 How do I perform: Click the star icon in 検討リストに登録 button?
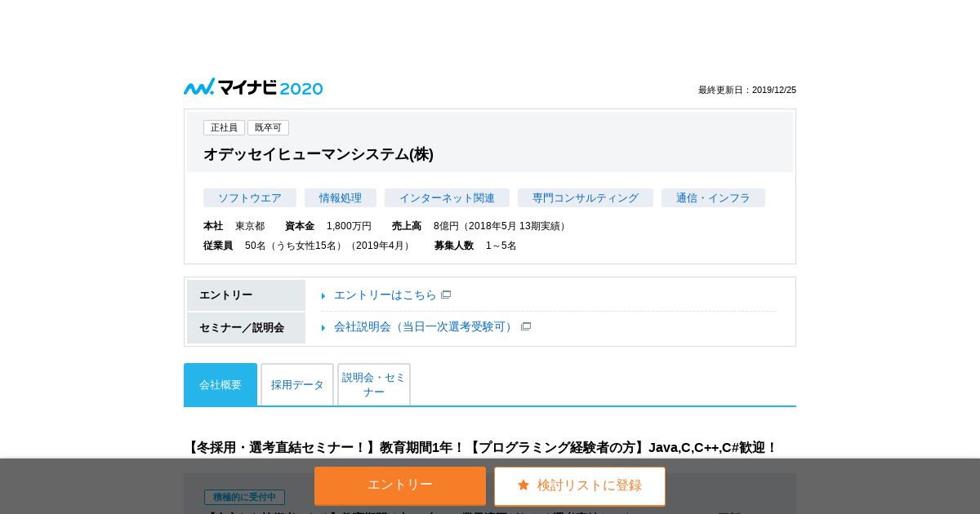(523, 485)
